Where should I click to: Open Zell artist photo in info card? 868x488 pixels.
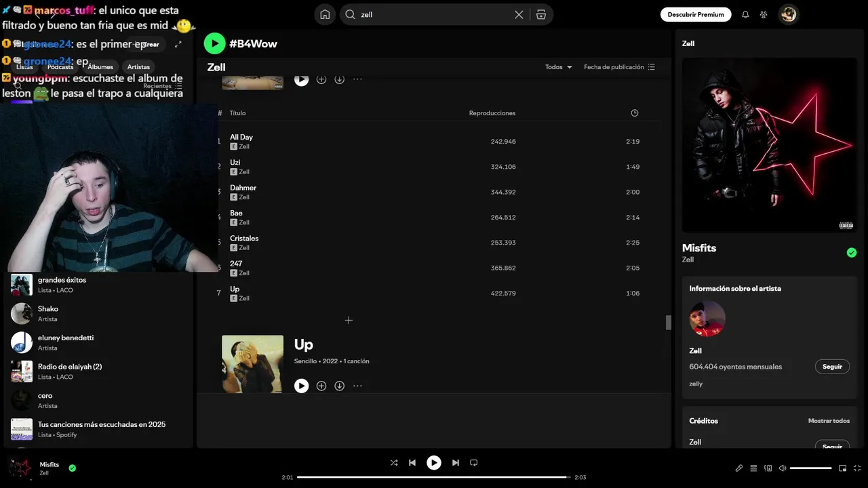707,319
